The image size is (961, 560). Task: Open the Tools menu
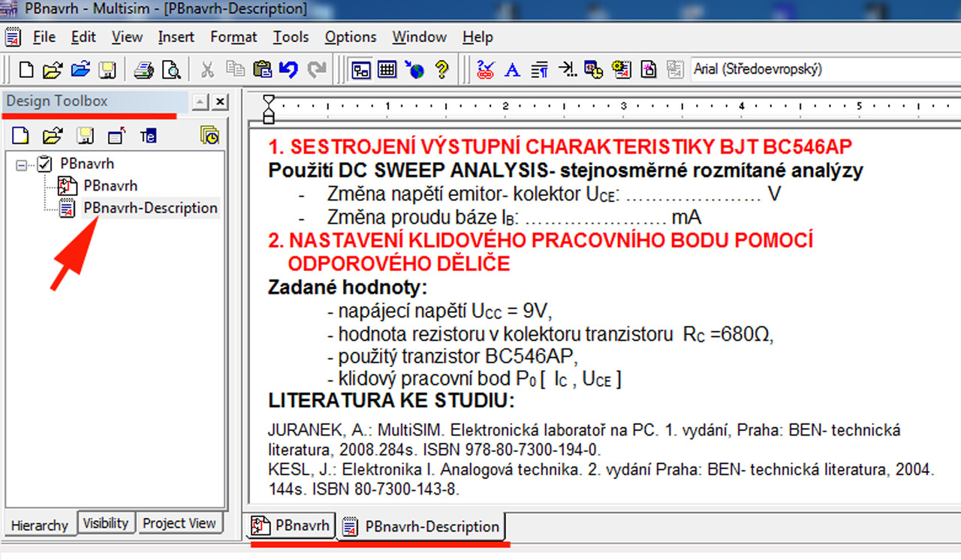(x=291, y=37)
